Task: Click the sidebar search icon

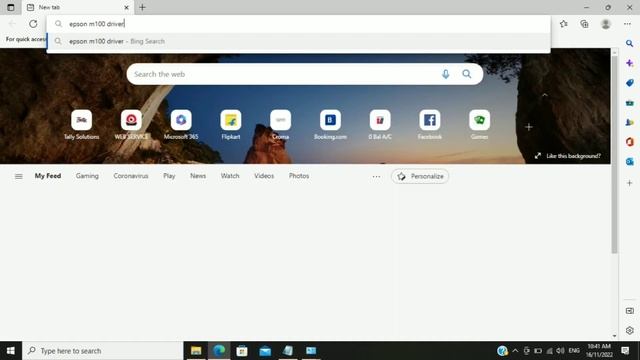Action: pyautogui.click(x=629, y=43)
